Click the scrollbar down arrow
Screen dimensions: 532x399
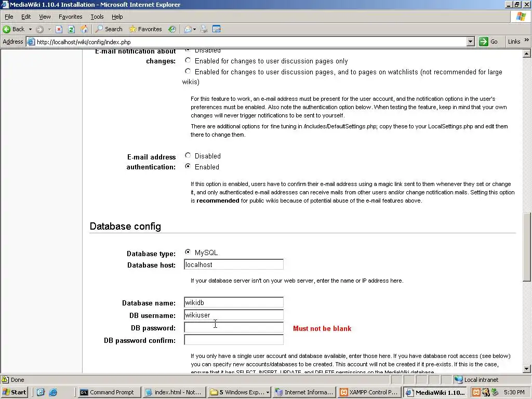527,369
